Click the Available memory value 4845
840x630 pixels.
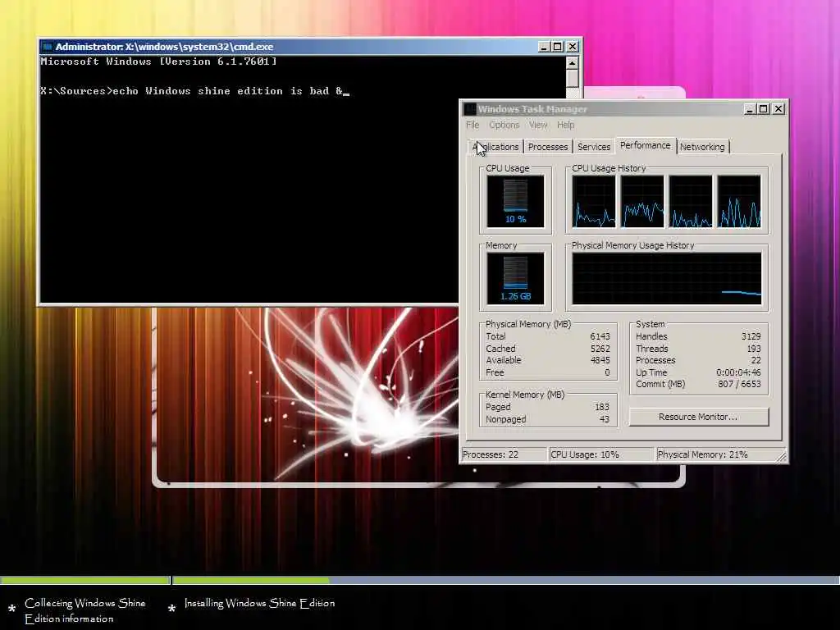point(600,360)
